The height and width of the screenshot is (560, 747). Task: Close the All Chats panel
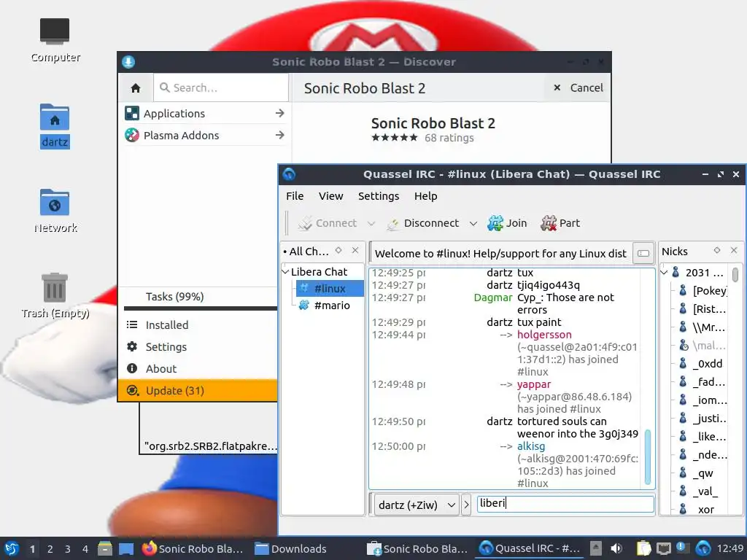[x=355, y=250]
